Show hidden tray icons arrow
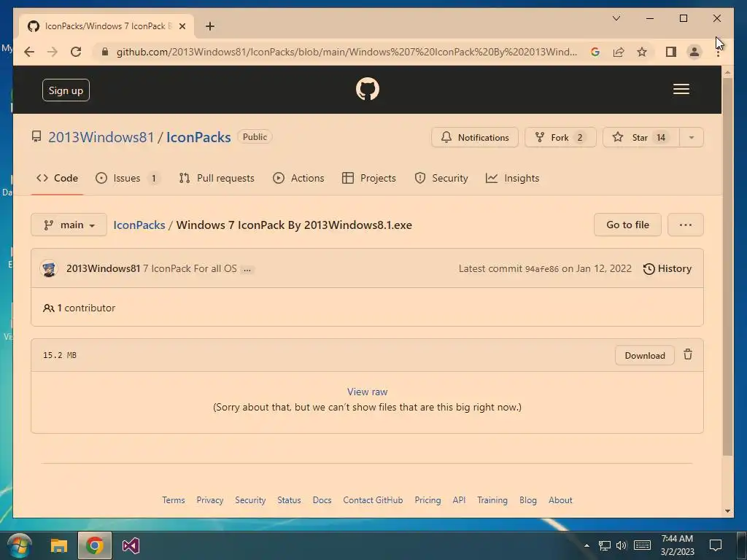 coord(587,545)
